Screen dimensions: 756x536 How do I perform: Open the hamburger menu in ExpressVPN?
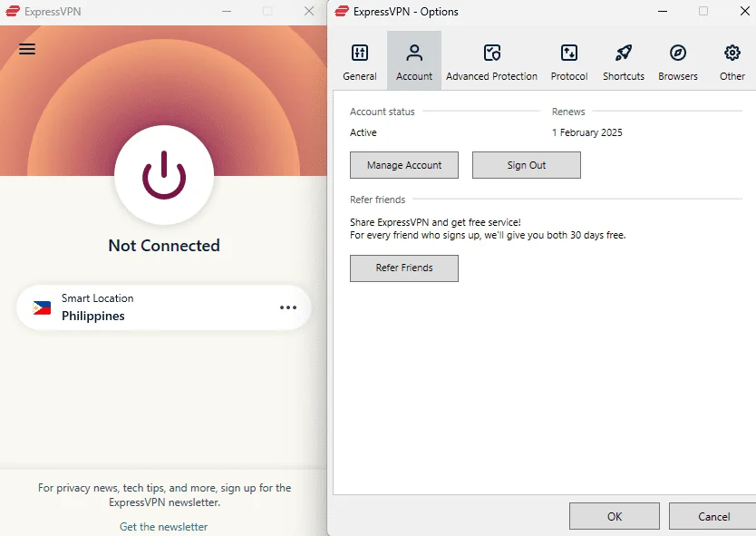click(27, 49)
